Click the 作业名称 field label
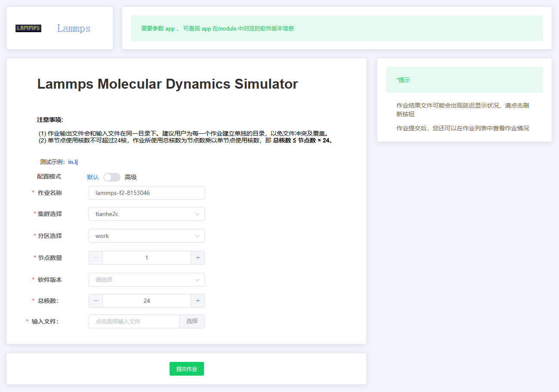 pos(50,193)
